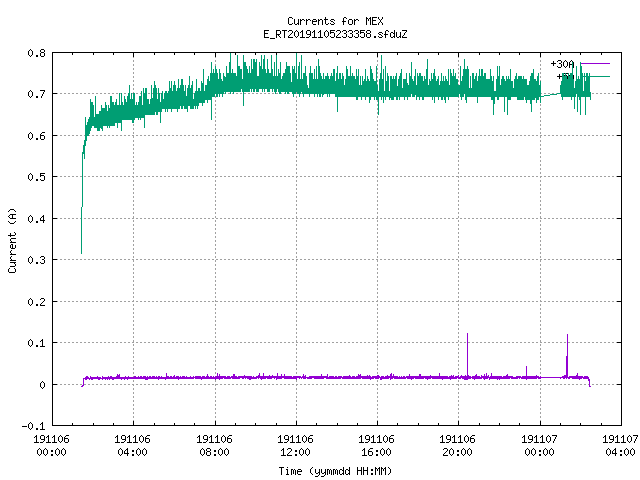640x480 pixels.
Task: Select the '0.1' y-axis tick label
Action: coord(36,343)
